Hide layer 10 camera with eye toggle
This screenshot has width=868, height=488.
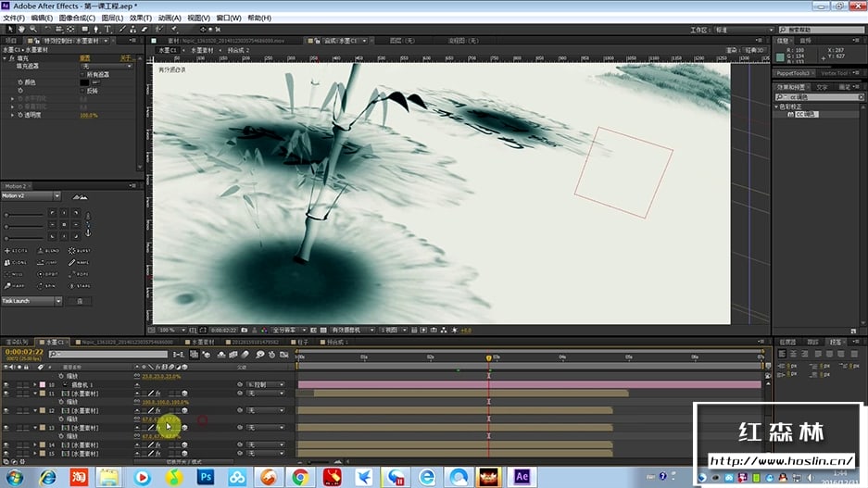6,384
